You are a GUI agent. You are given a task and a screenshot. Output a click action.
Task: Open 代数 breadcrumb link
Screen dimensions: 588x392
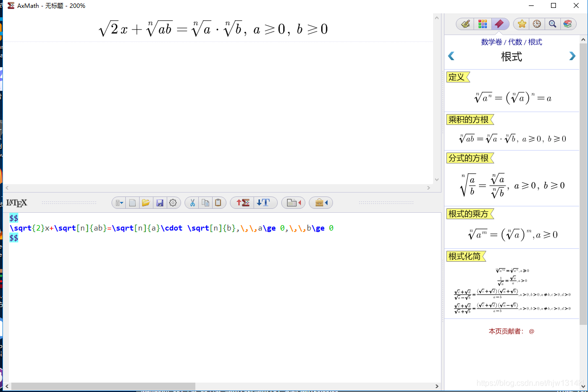tap(515, 42)
